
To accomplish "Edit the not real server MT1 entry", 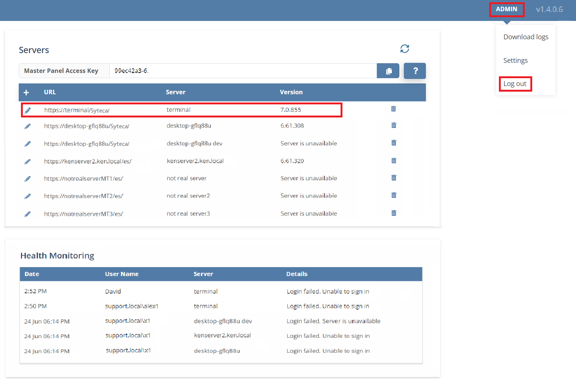I will (x=28, y=179).
